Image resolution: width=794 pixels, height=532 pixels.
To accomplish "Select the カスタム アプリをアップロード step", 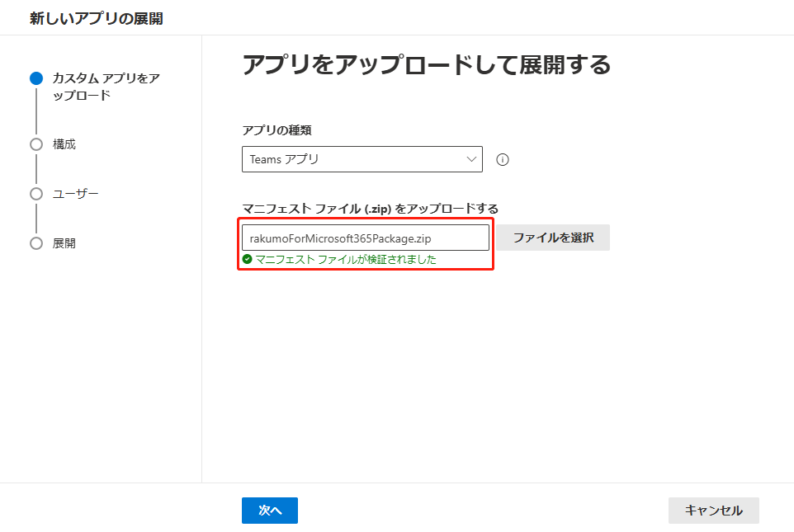I will click(x=95, y=87).
